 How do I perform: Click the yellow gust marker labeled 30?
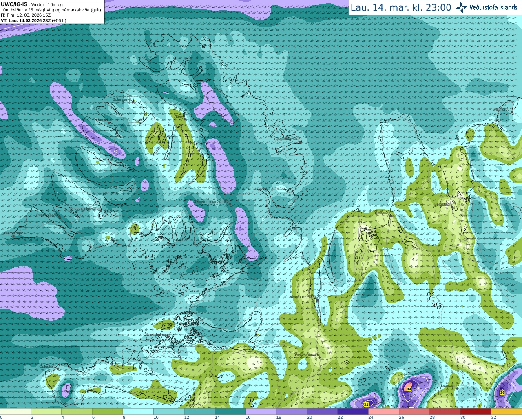tap(502, 393)
